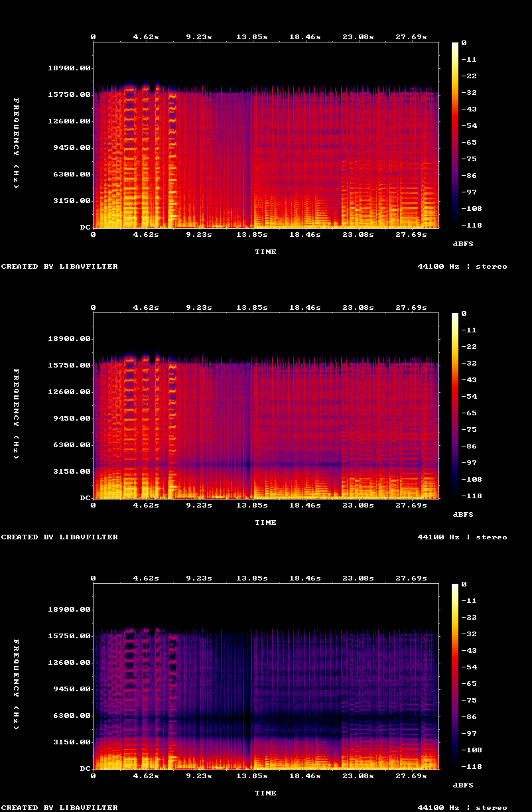Click the 'TIME' axis label of the third spectrogram
Viewport: 532px width, 812px height.
[x=266, y=793]
